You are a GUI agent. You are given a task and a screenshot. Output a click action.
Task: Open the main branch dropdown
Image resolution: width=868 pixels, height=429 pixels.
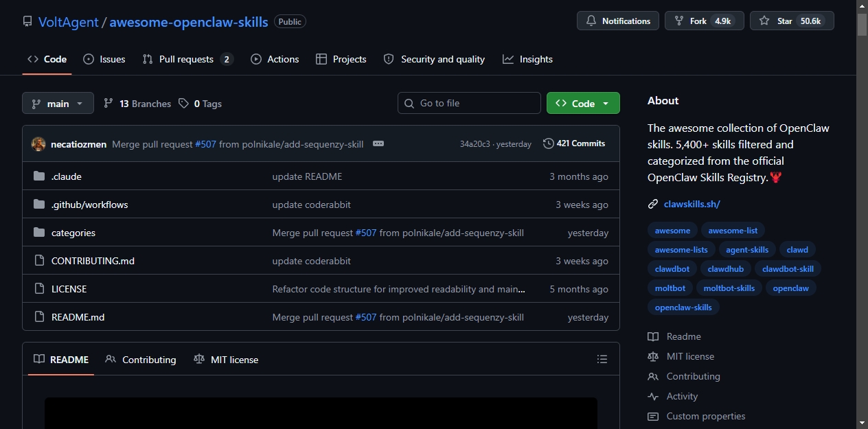click(58, 103)
